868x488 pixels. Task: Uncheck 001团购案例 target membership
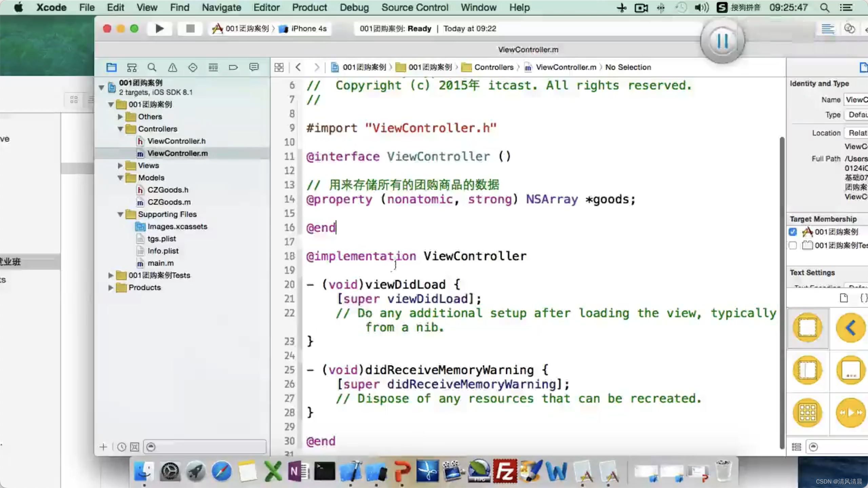pyautogui.click(x=793, y=232)
